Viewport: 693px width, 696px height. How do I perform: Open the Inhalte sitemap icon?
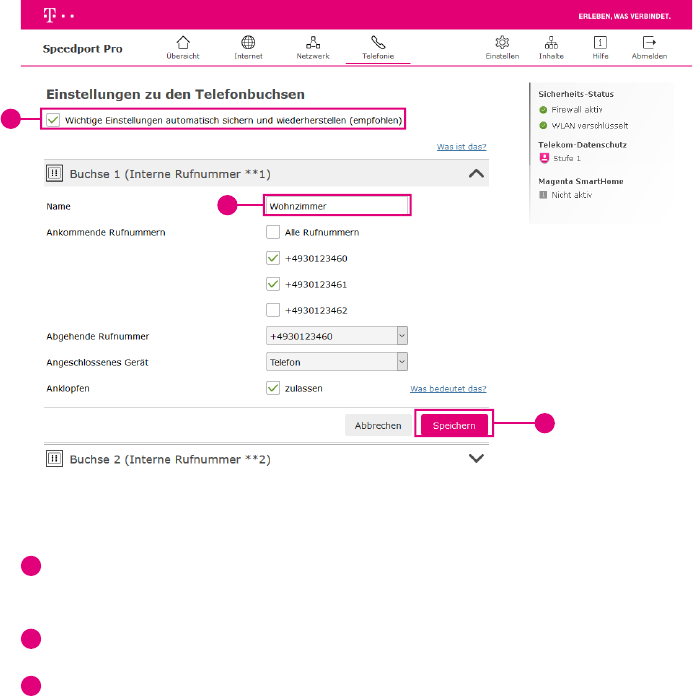(551, 43)
